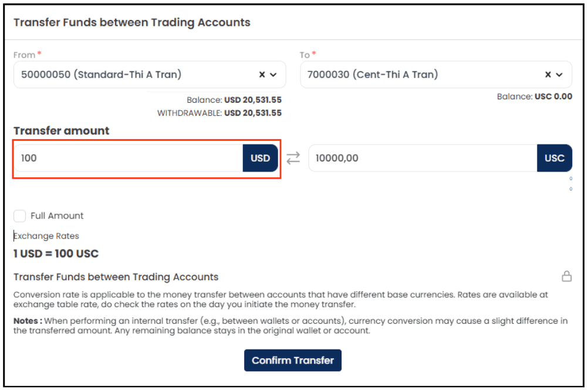Viewport: 588px width, 390px height.
Task: Focus the USD transfer amount field
Action: [129, 158]
